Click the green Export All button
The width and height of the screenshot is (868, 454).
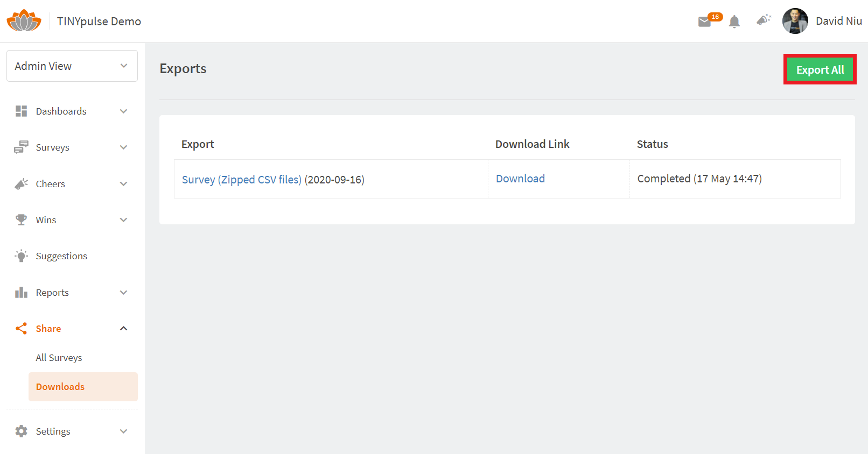820,69
